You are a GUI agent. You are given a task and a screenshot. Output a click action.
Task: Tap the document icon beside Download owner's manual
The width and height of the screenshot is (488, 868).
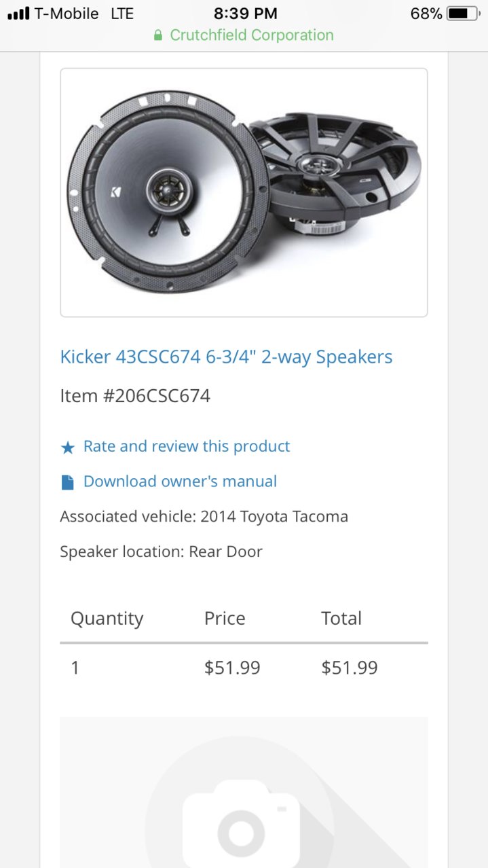coord(67,482)
